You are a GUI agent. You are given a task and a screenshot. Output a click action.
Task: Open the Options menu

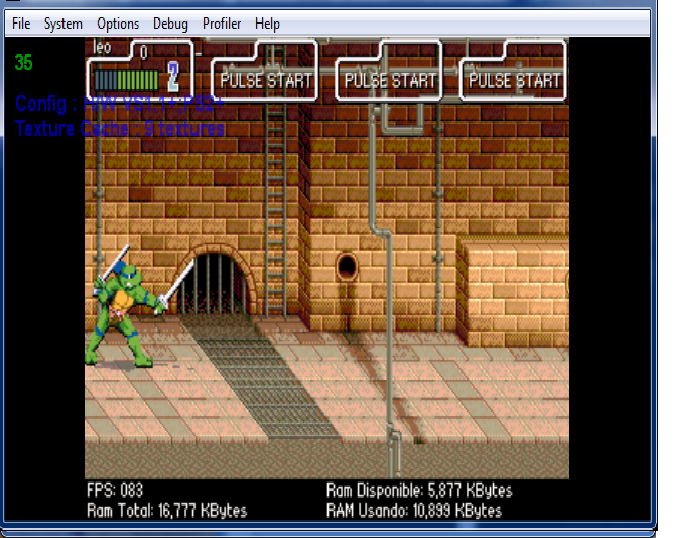coord(118,24)
